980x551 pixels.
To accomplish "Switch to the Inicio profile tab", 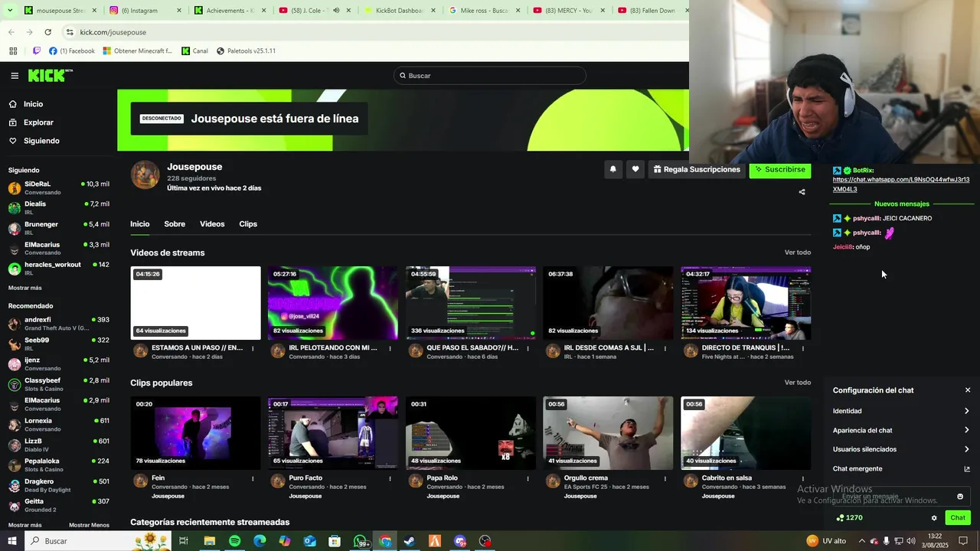I will pyautogui.click(x=140, y=224).
